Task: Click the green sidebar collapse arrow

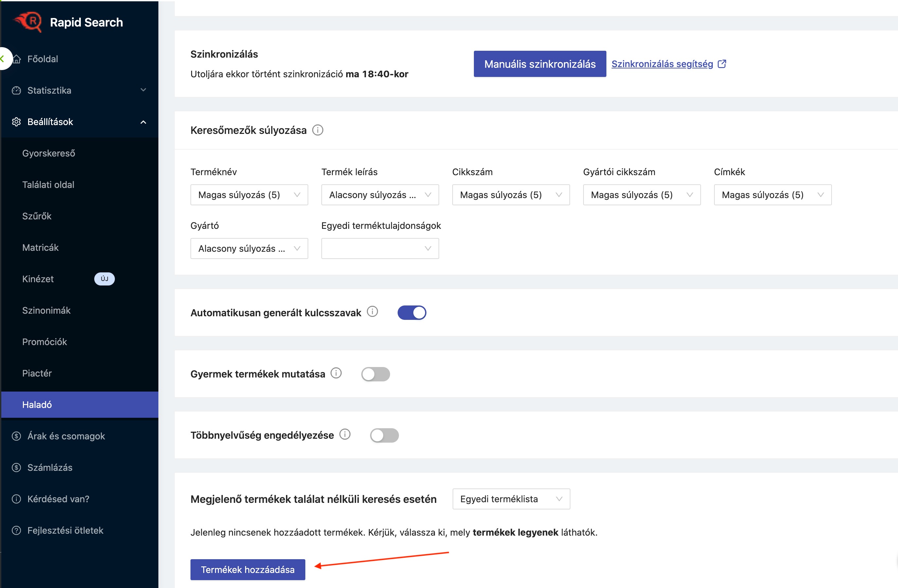Action: pos(3,59)
